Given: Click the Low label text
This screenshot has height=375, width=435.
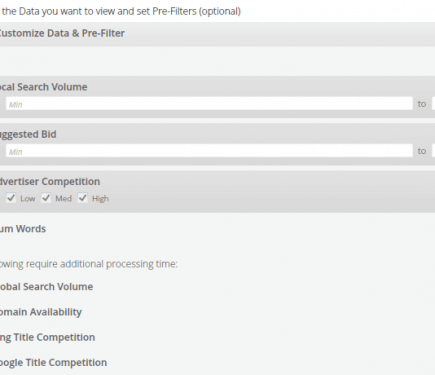Looking at the screenshot, I should [x=28, y=199].
